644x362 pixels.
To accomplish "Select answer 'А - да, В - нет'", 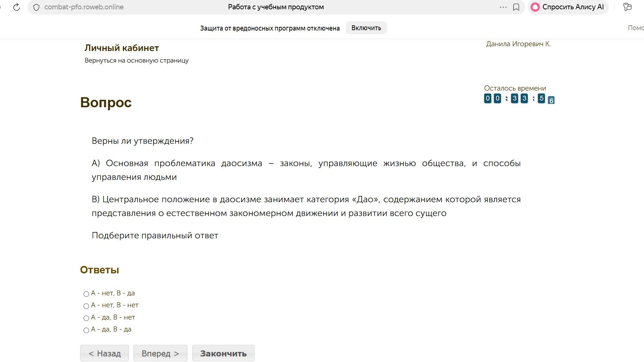I will click(x=86, y=318).
